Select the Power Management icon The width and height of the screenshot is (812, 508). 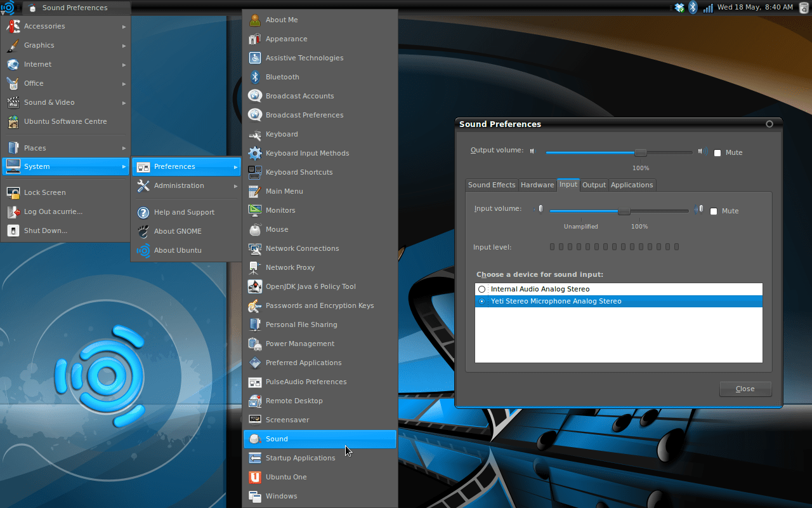[x=255, y=344]
